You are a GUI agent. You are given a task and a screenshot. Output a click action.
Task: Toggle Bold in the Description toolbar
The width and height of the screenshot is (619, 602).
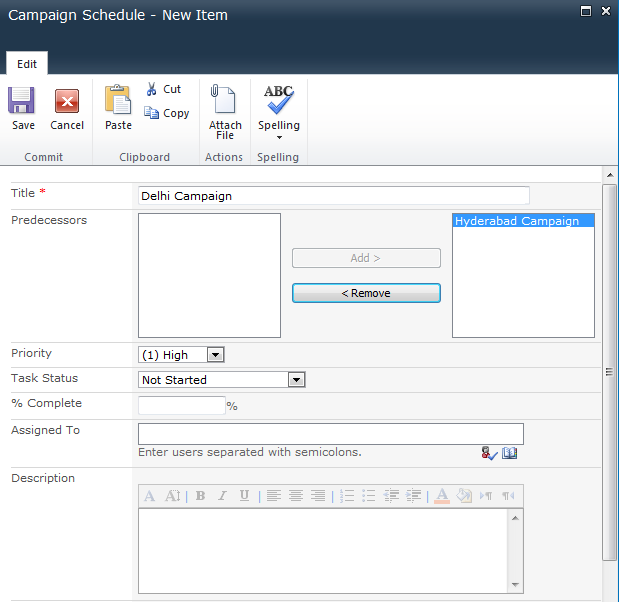click(201, 496)
